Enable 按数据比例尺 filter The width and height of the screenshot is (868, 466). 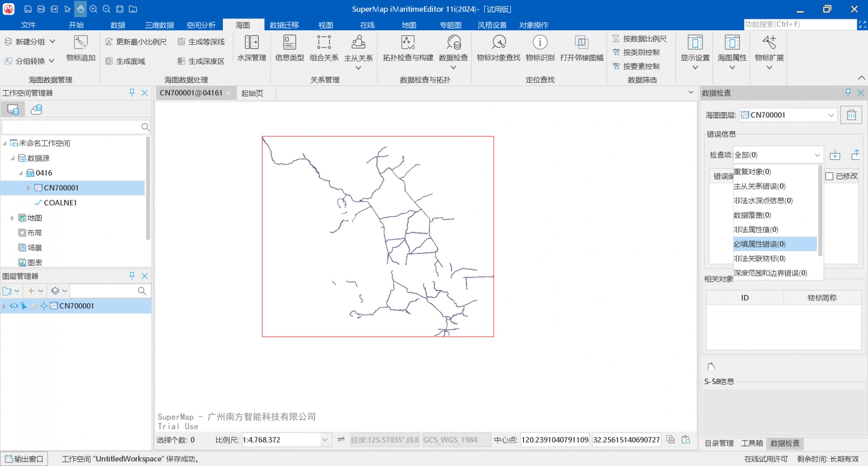point(639,39)
